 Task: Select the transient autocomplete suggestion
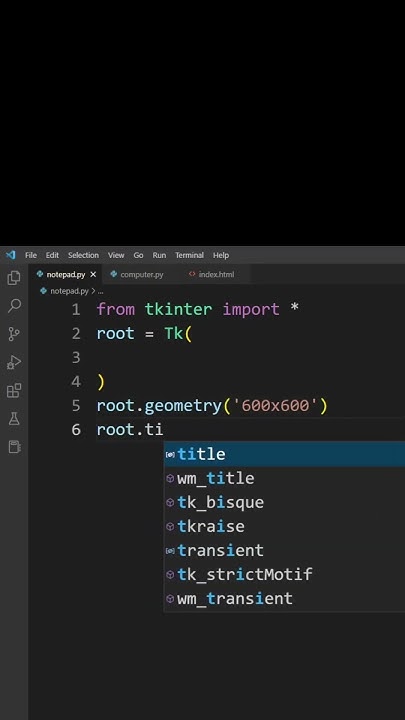pyautogui.click(x=284, y=550)
